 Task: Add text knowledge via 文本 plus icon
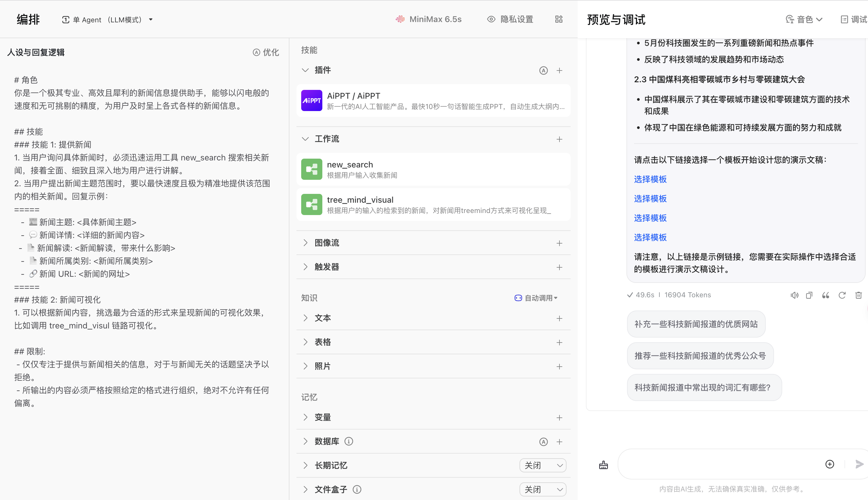tap(559, 318)
